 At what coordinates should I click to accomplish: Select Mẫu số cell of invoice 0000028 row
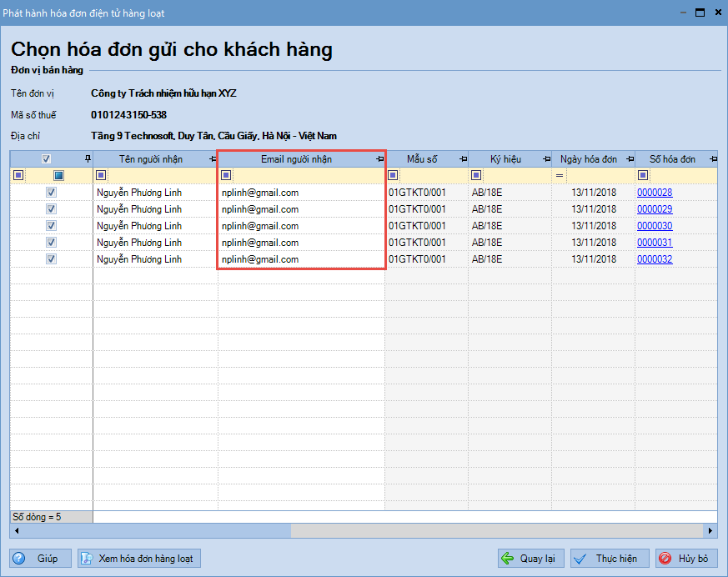click(427, 192)
